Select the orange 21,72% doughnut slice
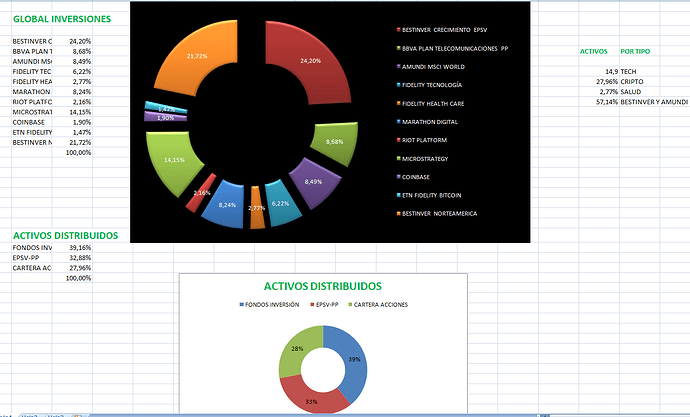690x417 pixels. coord(197,56)
